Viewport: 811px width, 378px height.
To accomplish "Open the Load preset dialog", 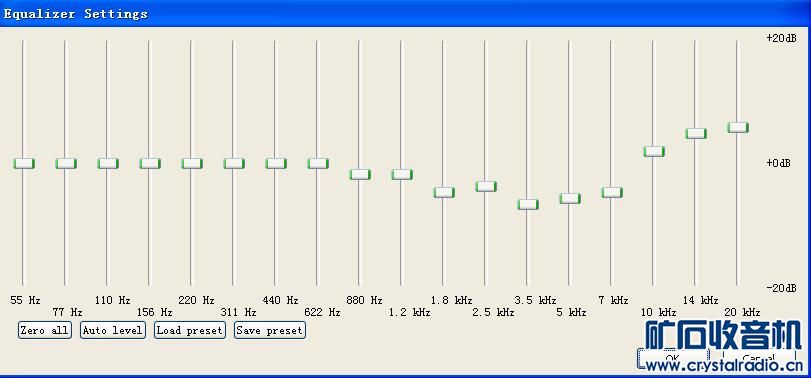I will 190,330.
